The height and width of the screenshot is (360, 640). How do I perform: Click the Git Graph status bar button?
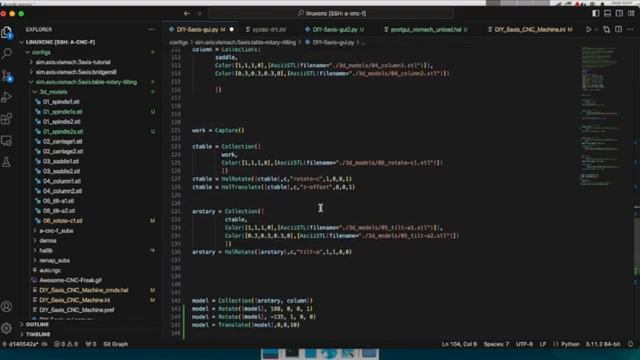[116, 344]
